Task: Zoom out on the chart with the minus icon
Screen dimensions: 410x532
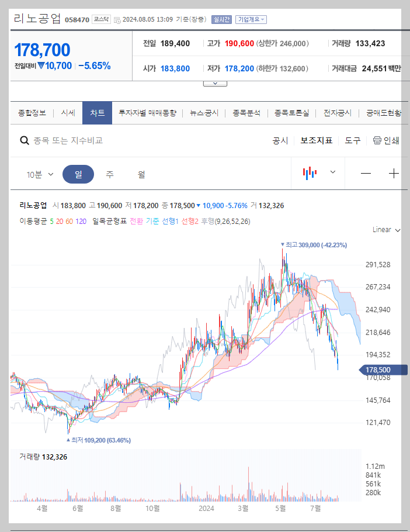Action: [367, 173]
